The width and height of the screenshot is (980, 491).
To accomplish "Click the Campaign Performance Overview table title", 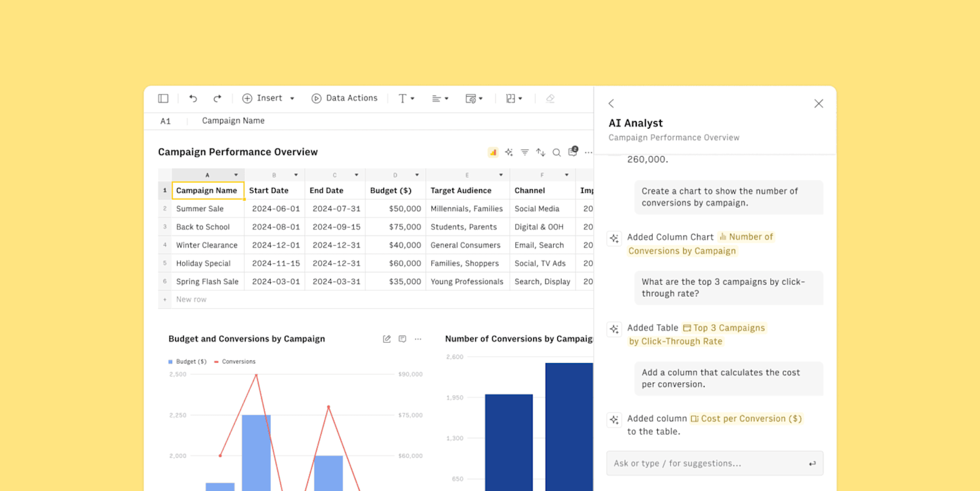I will [x=238, y=152].
